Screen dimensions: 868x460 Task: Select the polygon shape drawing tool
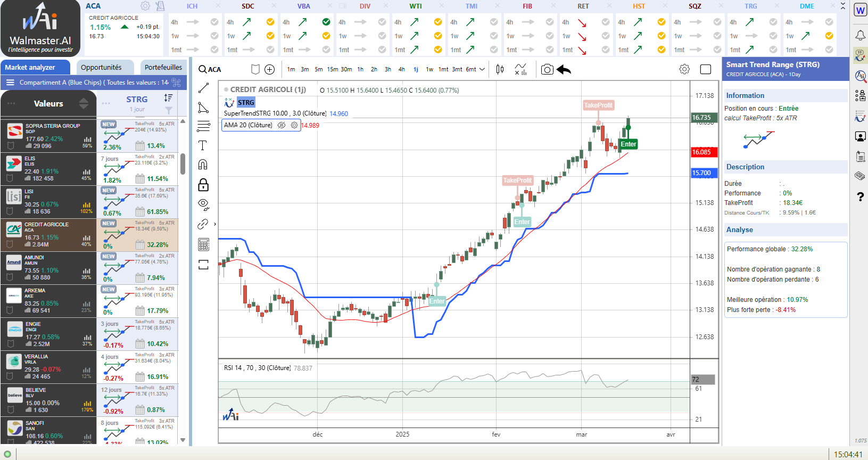[x=203, y=108]
